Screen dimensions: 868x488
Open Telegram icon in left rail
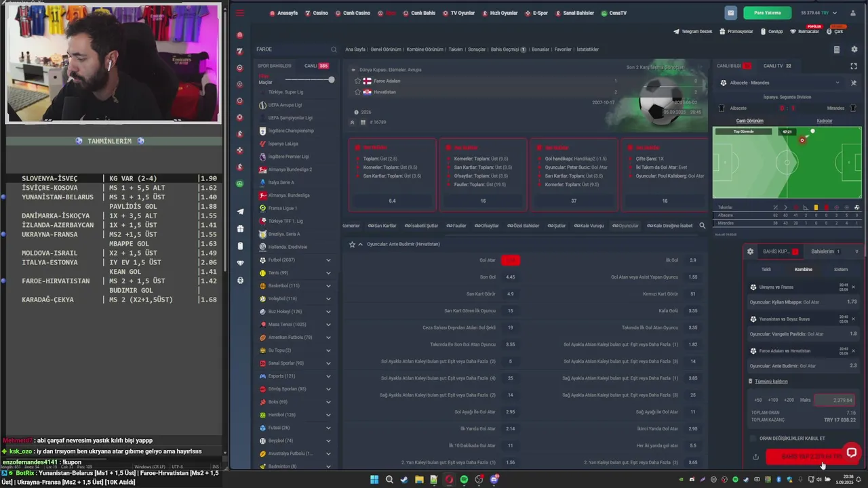click(x=240, y=211)
